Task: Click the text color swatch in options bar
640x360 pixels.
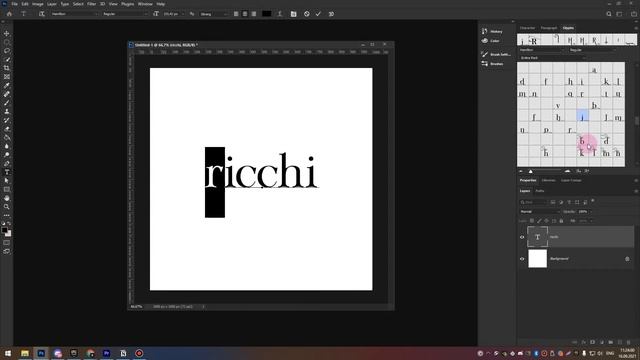Action: coord(267,14)
